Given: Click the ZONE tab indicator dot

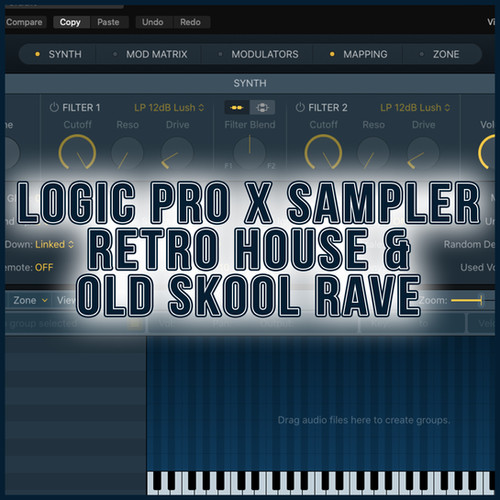Looking at the screenshot, I should pos(422,54).
